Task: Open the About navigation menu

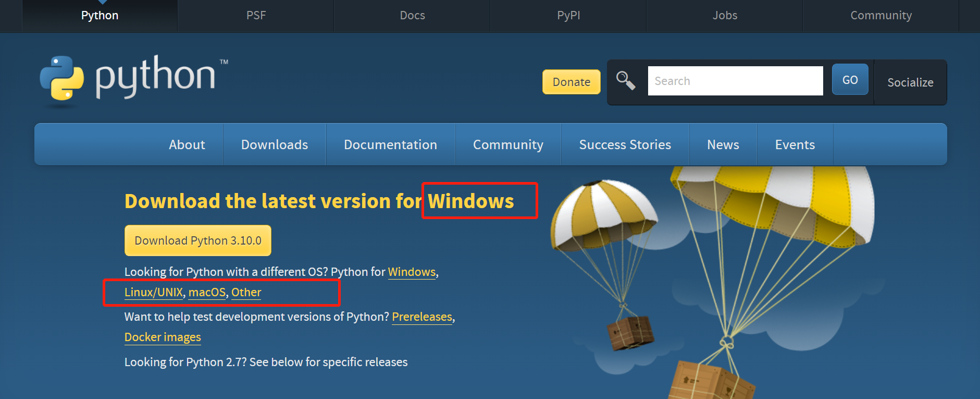Action: pyautogui.click(x=187, y=144)
